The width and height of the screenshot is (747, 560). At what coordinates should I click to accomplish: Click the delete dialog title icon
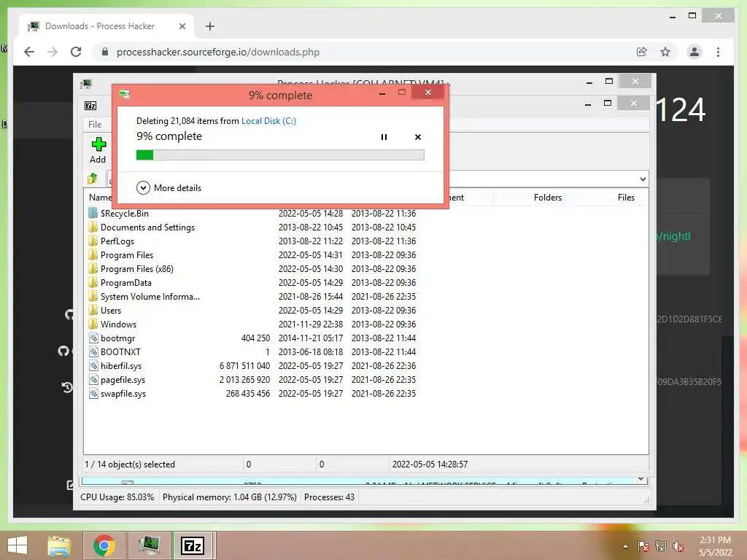pos(125,94)
